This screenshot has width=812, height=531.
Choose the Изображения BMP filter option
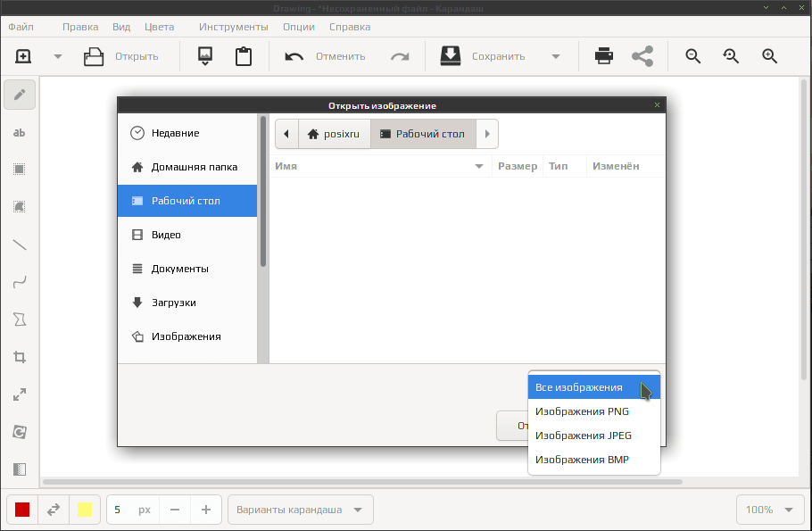(594, 460)
